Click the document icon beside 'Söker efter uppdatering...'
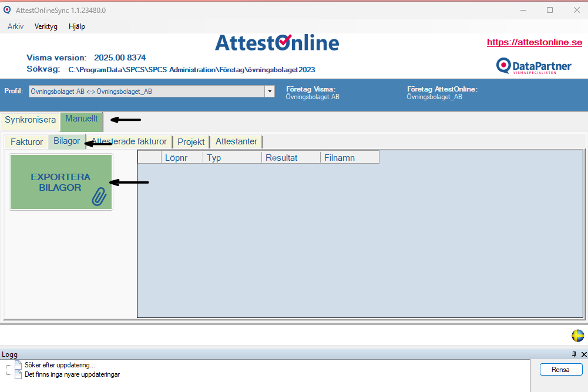 click(18, 364)
